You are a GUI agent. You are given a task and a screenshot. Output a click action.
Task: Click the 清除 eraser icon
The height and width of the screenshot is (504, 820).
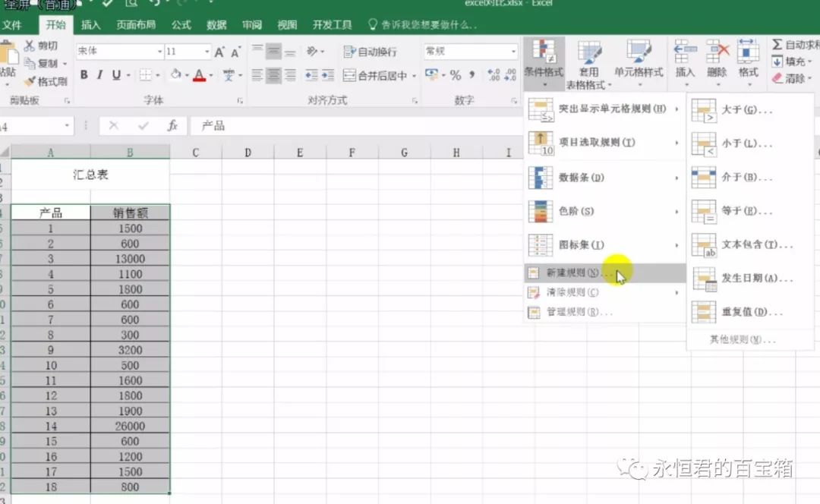tap(777, 78)
